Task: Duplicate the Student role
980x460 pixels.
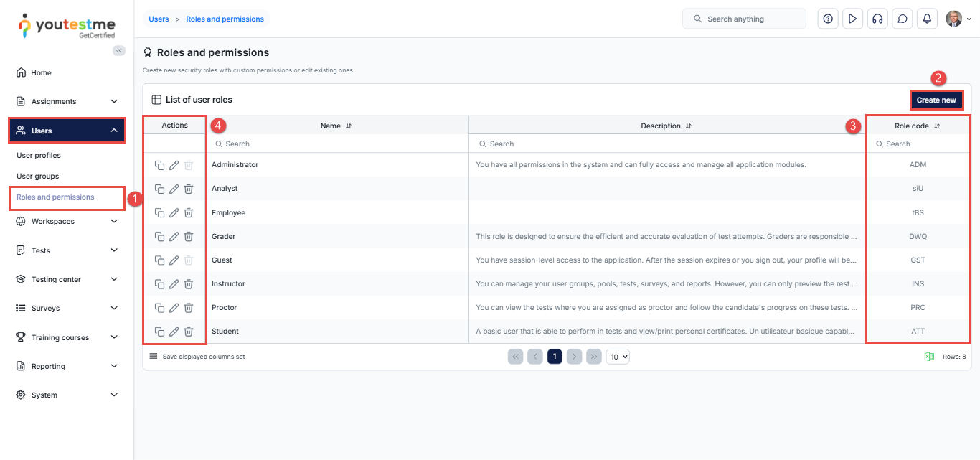Action: (x=159, y=331)
